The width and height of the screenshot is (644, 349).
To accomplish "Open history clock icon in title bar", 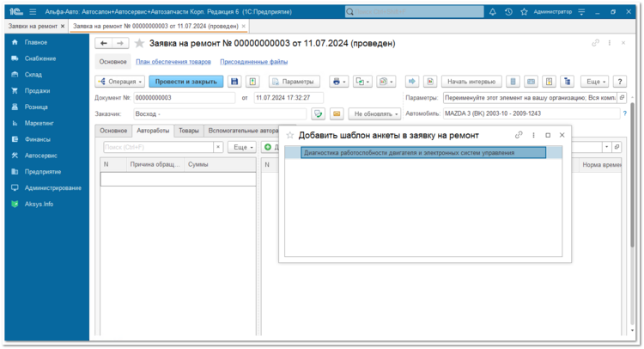I will tap(508, 12).
